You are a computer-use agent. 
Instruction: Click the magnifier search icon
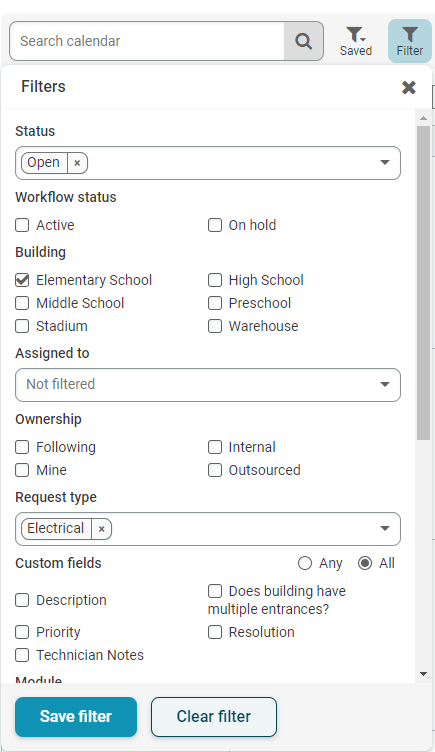303,41
